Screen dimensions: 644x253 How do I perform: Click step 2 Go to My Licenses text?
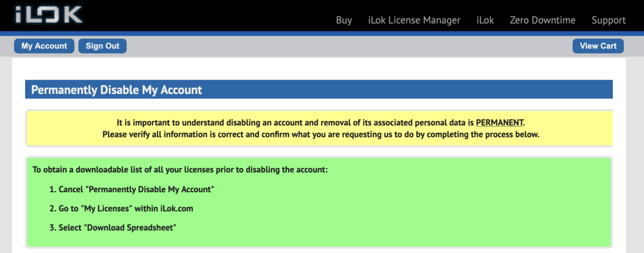pyautogui.click(x=121, y=208)
